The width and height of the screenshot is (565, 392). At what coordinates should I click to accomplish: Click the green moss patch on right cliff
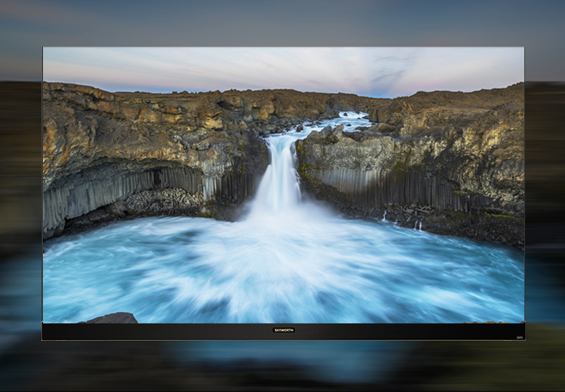(x=502, y=216)
